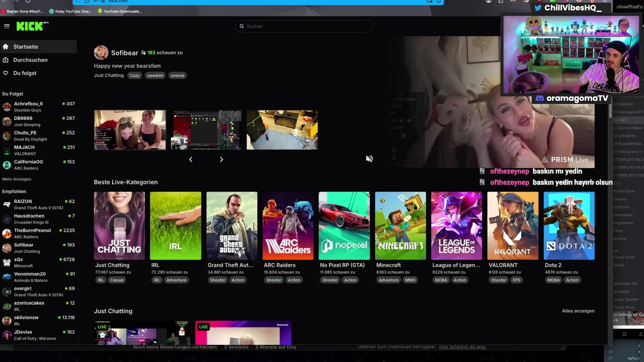Image resolution: width=644 pixels, height=362 pixels.
Task: Click the KICK logo
Action: [32, 26]
